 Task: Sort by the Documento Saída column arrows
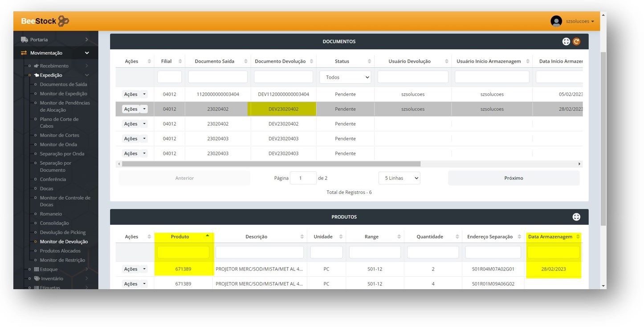point(245,61)
